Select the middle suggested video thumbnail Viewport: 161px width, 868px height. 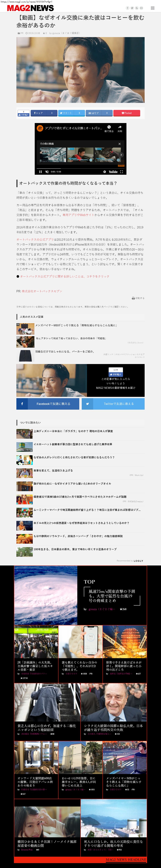pyautogui.click(x=80, y=155)
